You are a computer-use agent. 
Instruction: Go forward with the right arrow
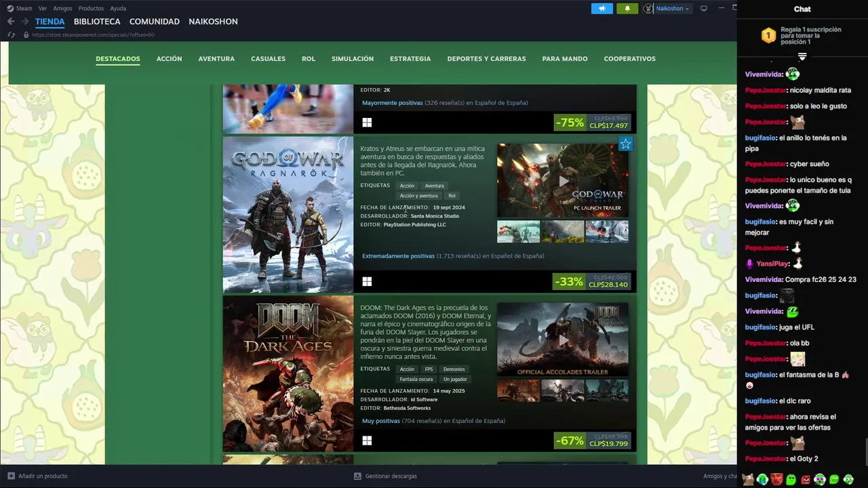tap(25, 22)
